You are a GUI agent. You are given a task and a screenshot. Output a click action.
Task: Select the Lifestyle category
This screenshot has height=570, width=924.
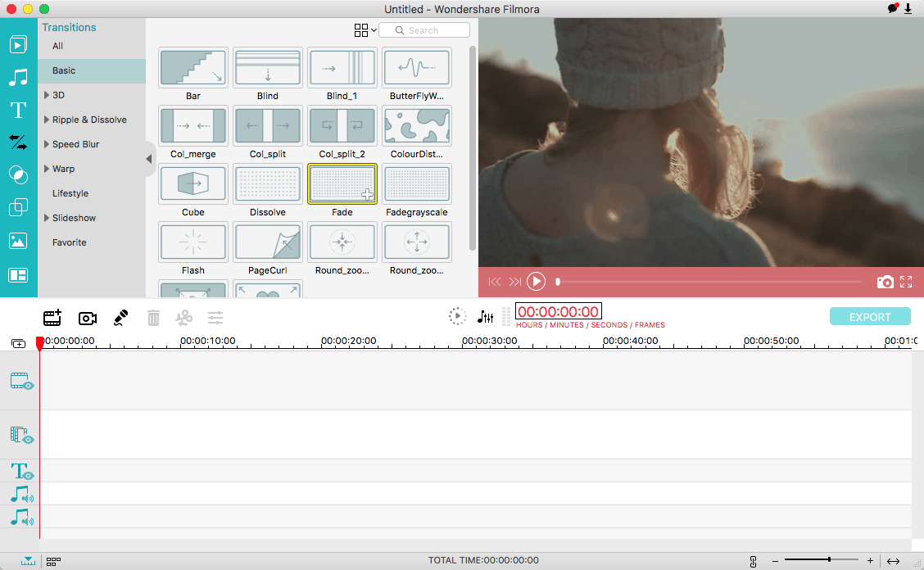[70, 193]
